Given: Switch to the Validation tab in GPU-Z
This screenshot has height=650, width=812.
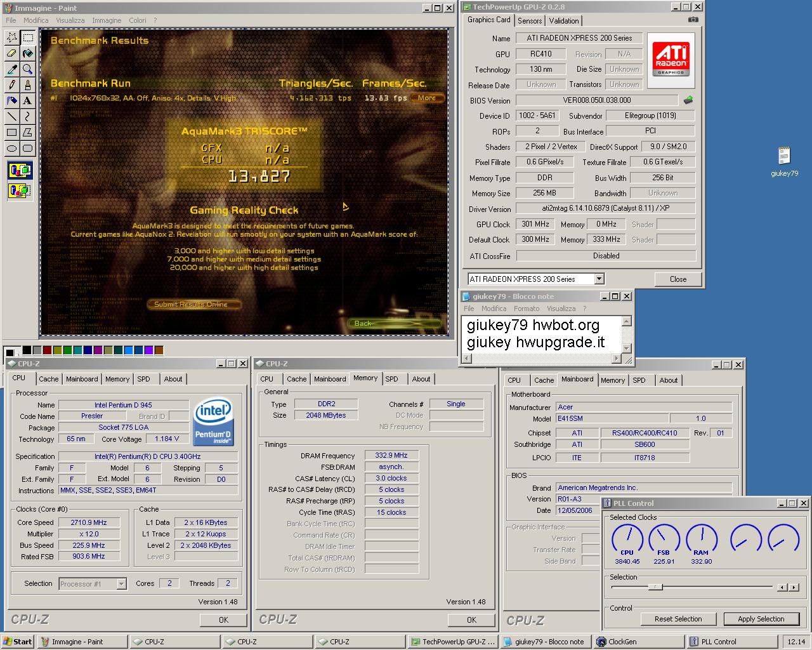Looking at the screenshot, I should (564, 20).
